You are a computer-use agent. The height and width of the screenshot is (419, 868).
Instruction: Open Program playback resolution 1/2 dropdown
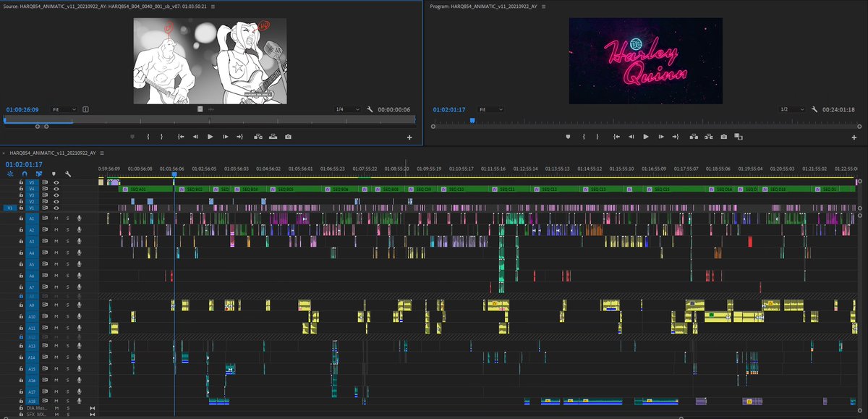tap(793, 109)
